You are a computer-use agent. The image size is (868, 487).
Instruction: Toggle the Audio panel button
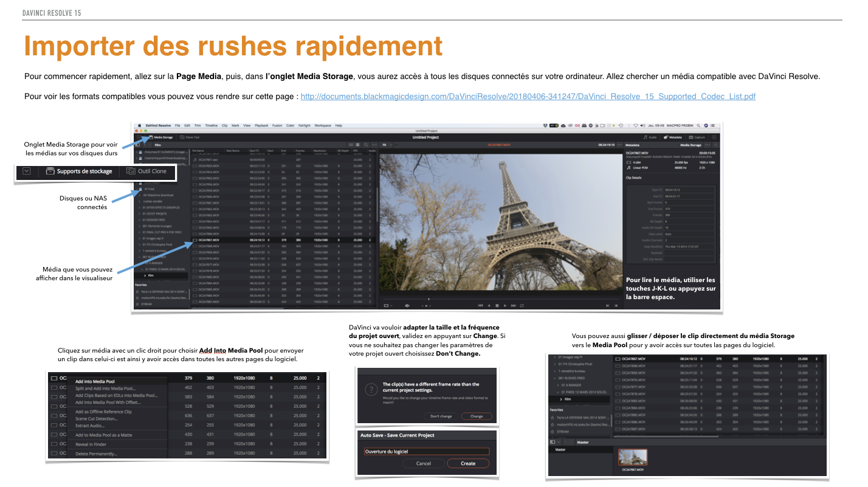[650, 138]
